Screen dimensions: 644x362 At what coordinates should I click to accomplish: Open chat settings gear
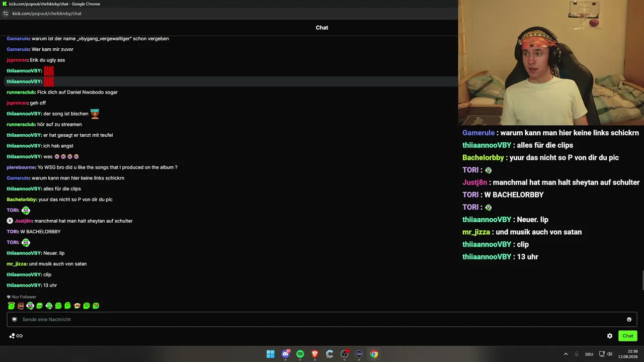610,336
